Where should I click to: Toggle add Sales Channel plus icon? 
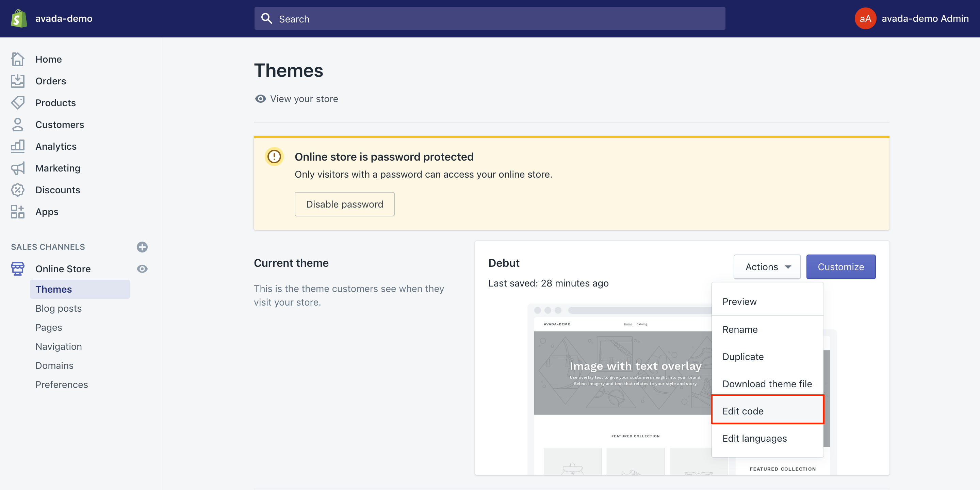click(143, 246)
